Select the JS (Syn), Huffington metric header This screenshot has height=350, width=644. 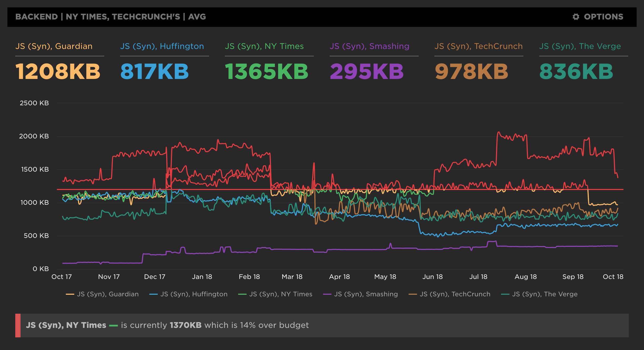pyautogui.click(x=162, y=46)
